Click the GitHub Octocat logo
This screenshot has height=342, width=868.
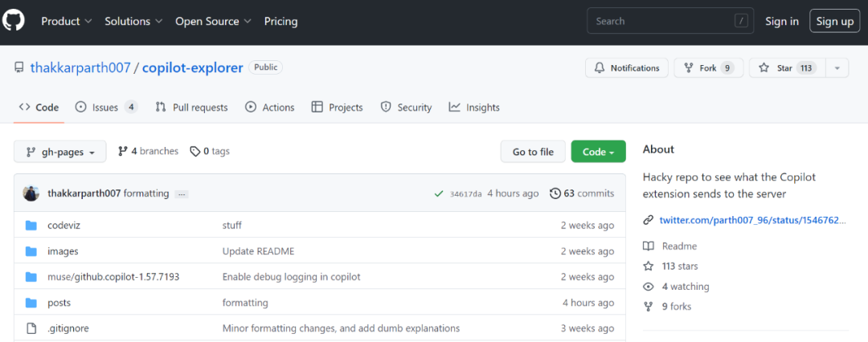(x=14, y=21)
